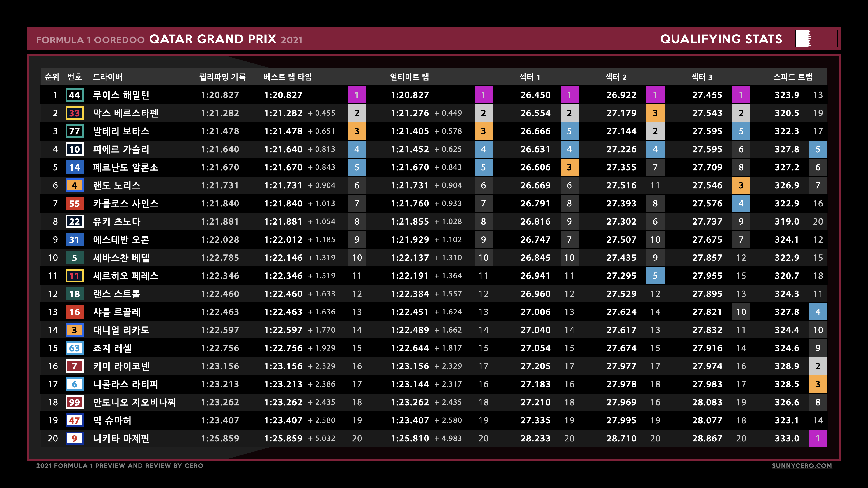868x488 pixels.
Task: Click the footer preview and review credit
Action: click(120, 465)
